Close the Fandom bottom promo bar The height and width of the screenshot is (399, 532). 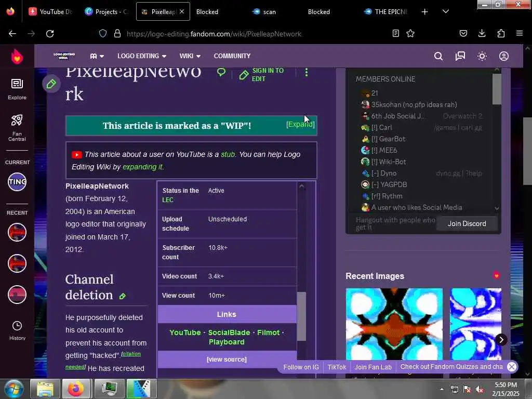[x=512, y=367]
